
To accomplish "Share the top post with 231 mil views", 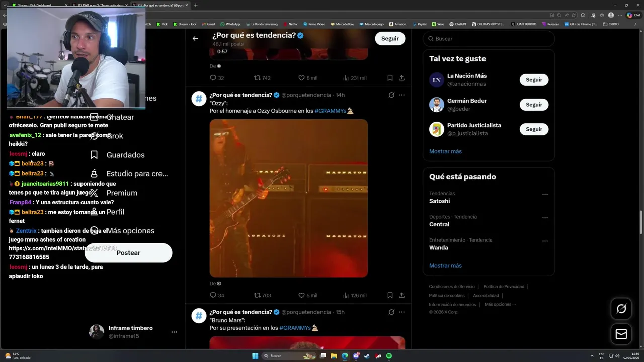I will [401, 78].
